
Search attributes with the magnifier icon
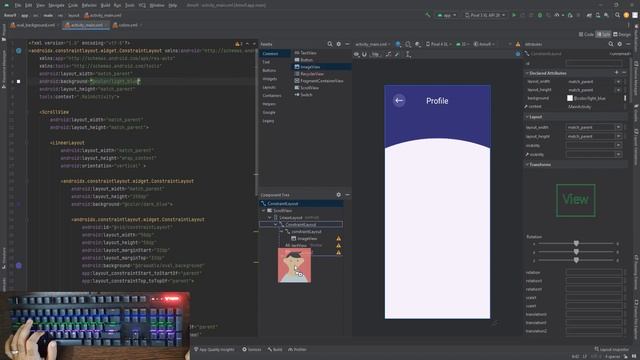point(611,44)
